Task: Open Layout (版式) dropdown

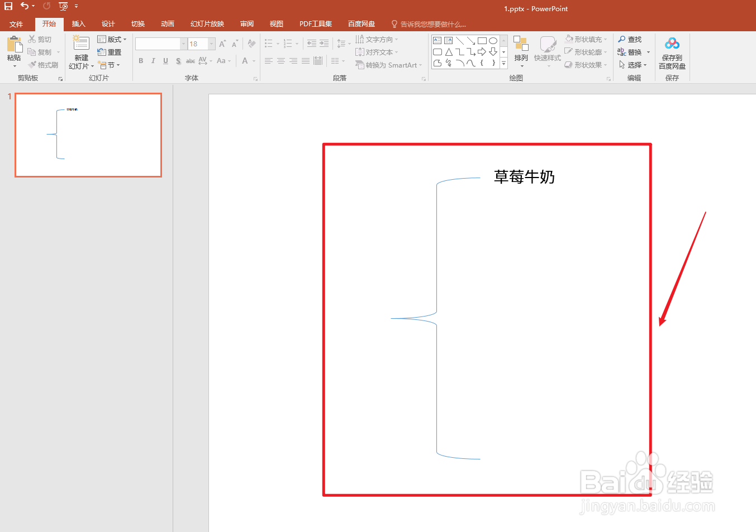Action: (x=112, y=39)
